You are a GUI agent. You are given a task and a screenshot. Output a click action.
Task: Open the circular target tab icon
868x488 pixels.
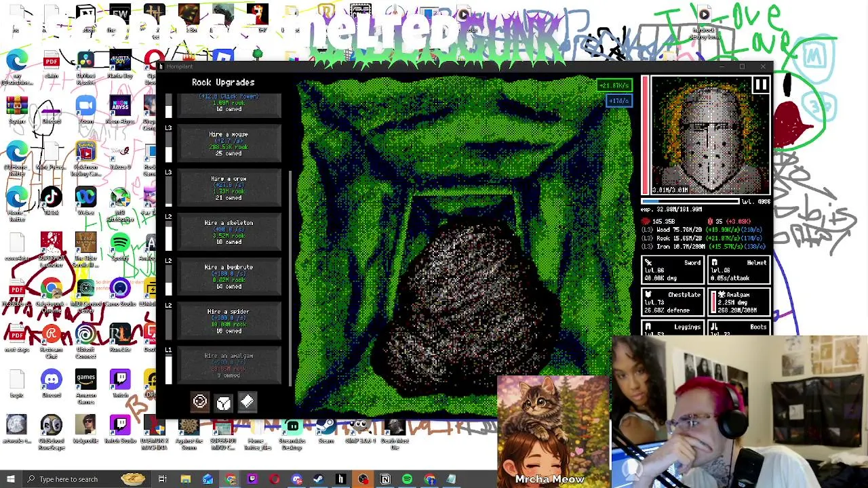click(199, 402)
